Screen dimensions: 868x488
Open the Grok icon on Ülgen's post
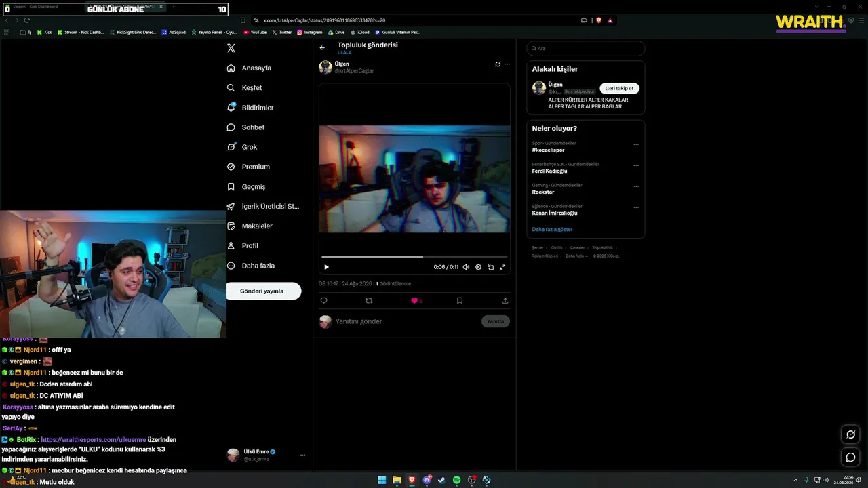tap(498, 64)
